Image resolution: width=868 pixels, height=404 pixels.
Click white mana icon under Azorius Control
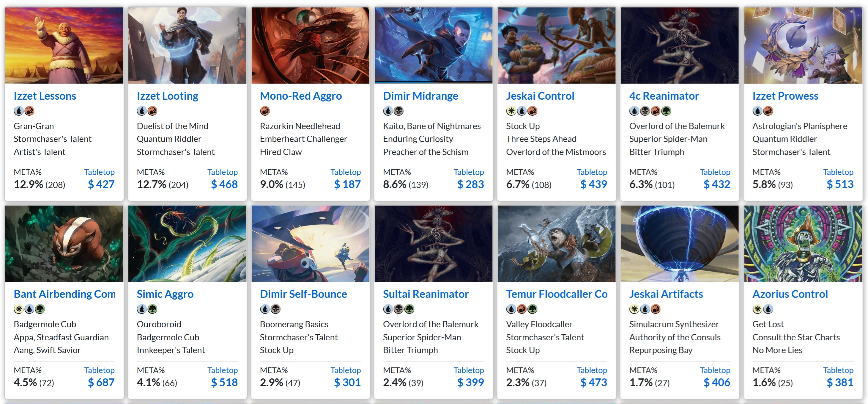click(757, 309)
